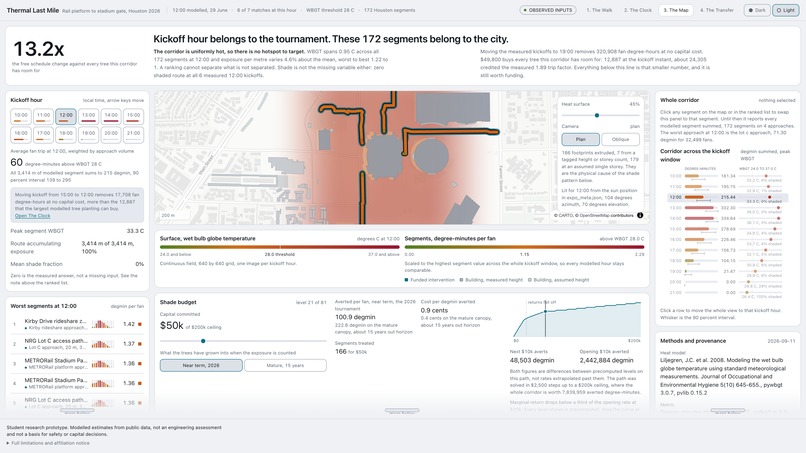The height and width of the screenshot is (453, 806).
Task: Select the 20:00 kickoff hour
Action: tap(111, 134)
